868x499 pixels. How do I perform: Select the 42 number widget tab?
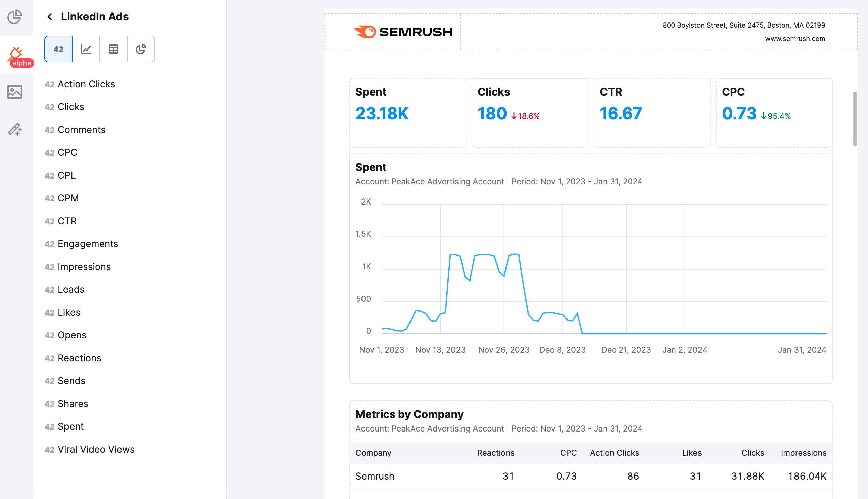59,49
